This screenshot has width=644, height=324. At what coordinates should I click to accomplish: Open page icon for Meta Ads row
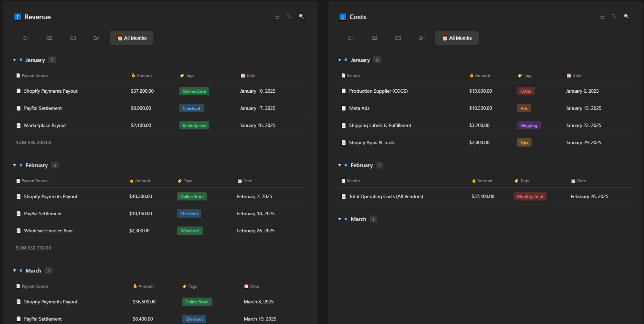click(x=343, y=108)
